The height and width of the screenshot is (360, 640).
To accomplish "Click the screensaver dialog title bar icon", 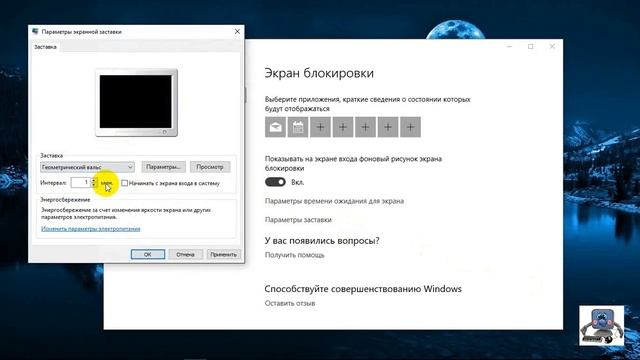I will click(x=35, y=31).
